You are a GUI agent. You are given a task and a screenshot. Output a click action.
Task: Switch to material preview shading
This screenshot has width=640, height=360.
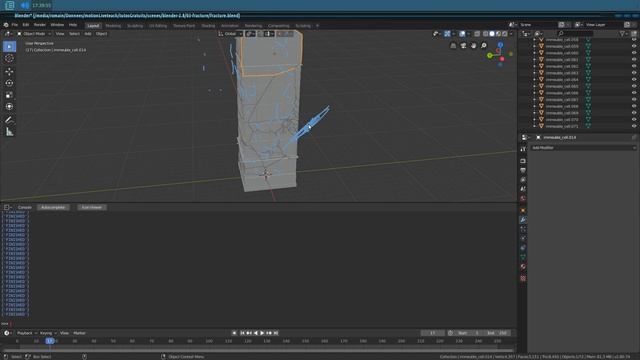498,34
